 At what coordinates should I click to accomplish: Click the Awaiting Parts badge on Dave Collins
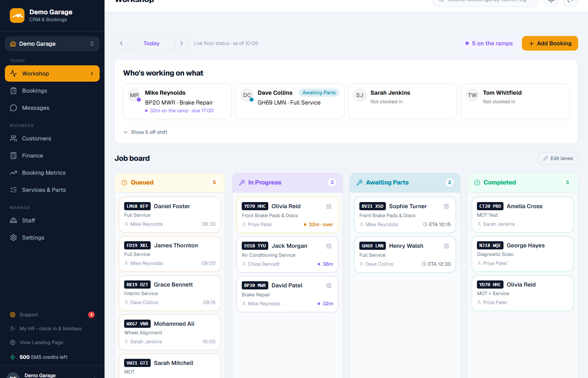[319, 93]
